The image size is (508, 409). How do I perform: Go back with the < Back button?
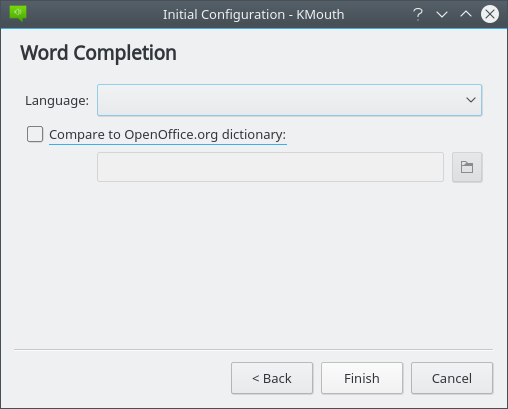tap(272, 378)
